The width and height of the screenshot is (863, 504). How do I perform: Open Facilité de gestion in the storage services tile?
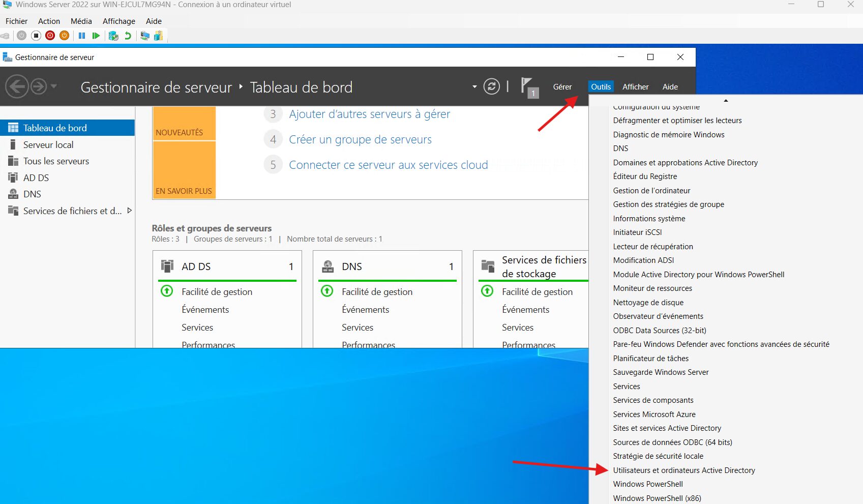click(x=537, y=291)
